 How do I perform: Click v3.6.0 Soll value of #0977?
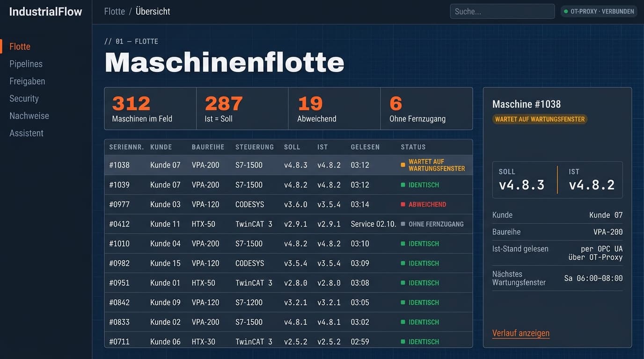coord(296,204)
